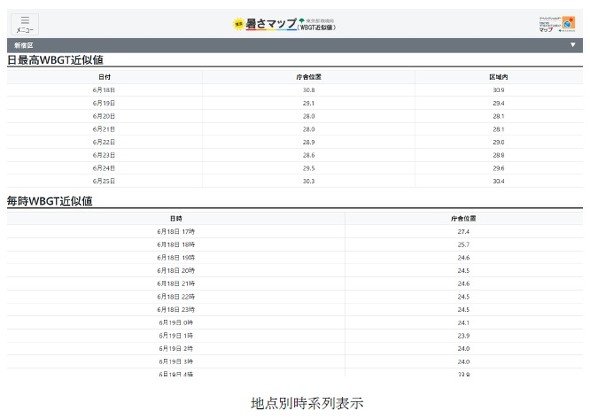Click the 日時 column header
Screen dimensions: 590x419
[176, 218]
